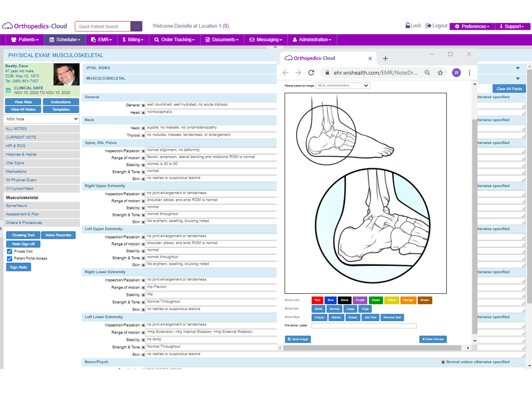532x399 pixels.
Task: Choose the Eraser stroke style
Action: tap(353, 318)
